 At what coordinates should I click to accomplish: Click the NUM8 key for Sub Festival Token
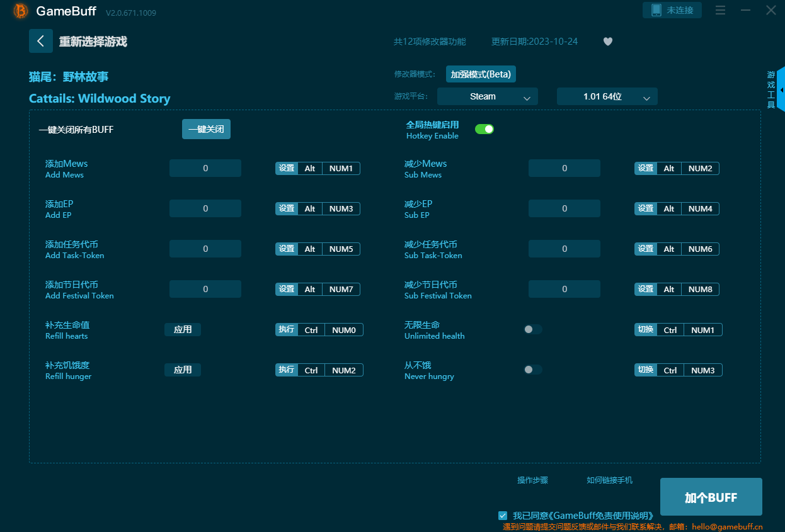point(701,289)
